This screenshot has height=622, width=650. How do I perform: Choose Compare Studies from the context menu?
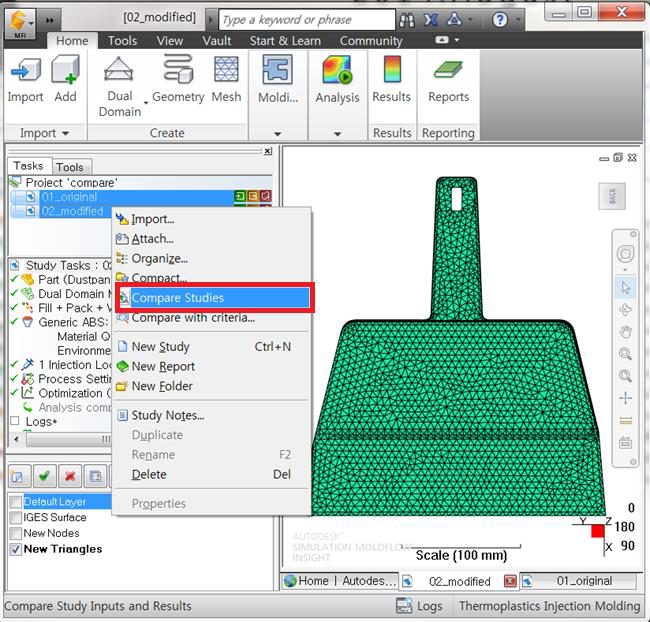(213, 298)
